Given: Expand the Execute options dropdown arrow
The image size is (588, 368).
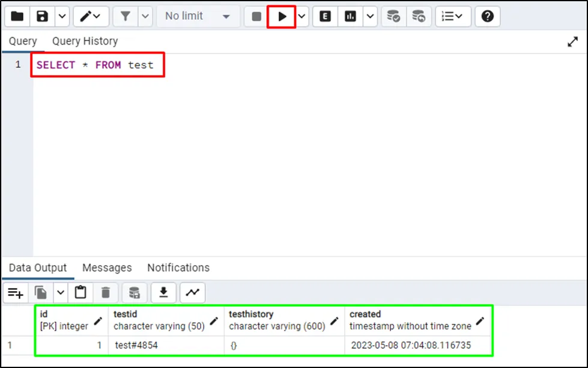Looking at the screenshot, I should point(302,16).
